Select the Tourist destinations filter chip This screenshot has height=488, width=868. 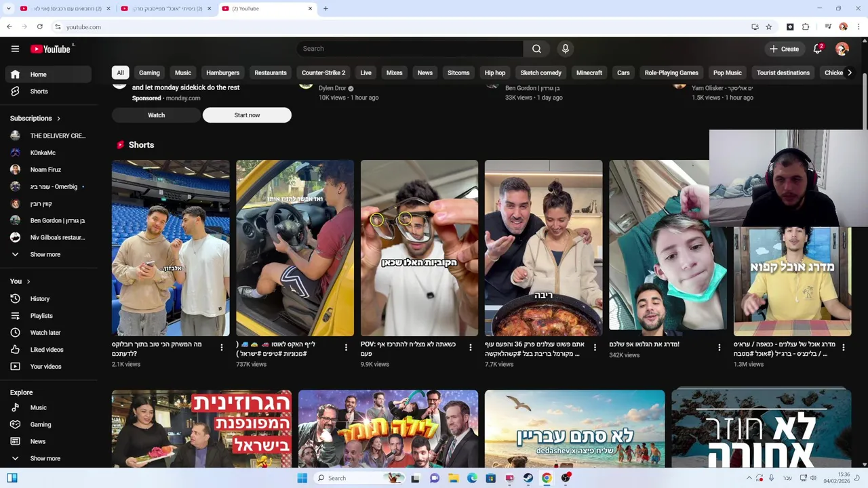[x=783, y=73]
